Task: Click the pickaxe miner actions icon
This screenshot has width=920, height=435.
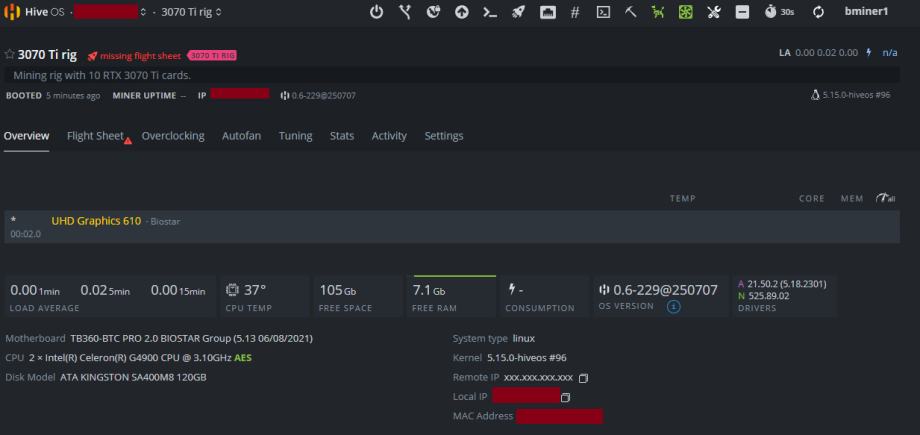Action: [x=631, y=12]
